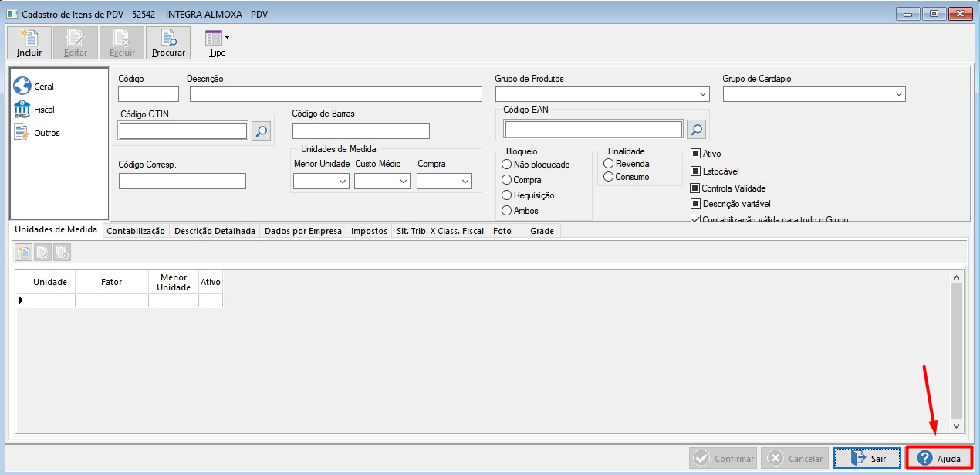Click the Menor Unidade grid column header
This screenshot has height=475, width=980.
174,282
